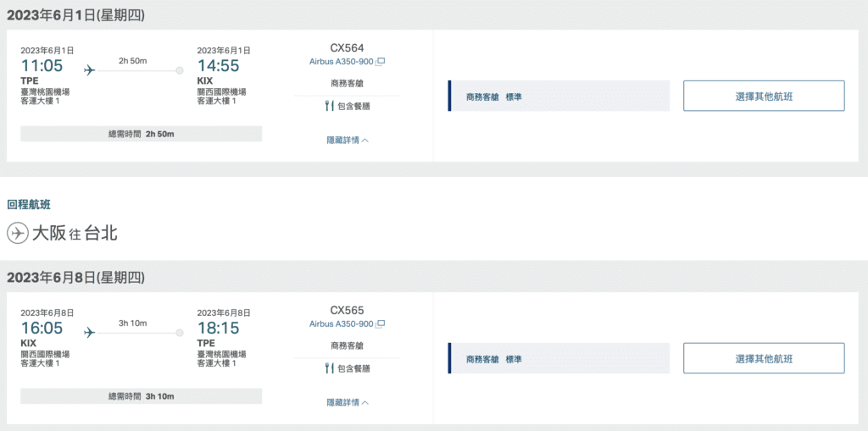Click the 總需時間 3h 10m bar
The width and height of the screenshot is (868, 431).
[142, 396]
